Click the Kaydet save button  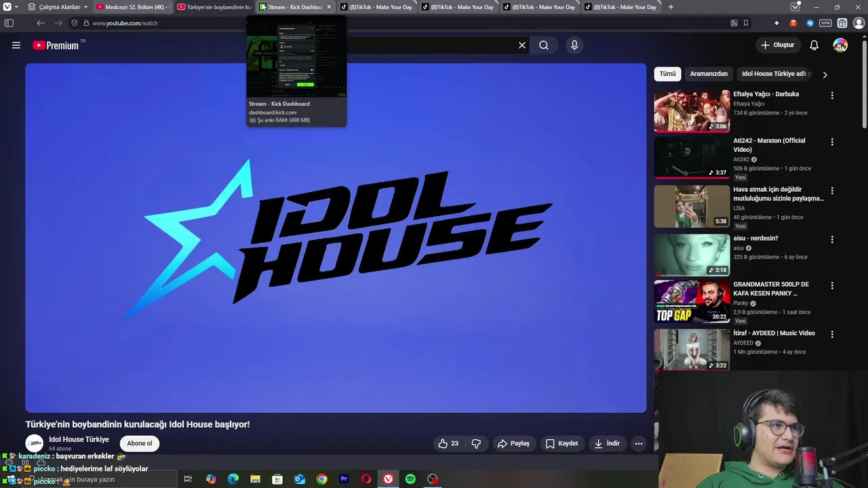pyautogui.click(x=561, y=443)
